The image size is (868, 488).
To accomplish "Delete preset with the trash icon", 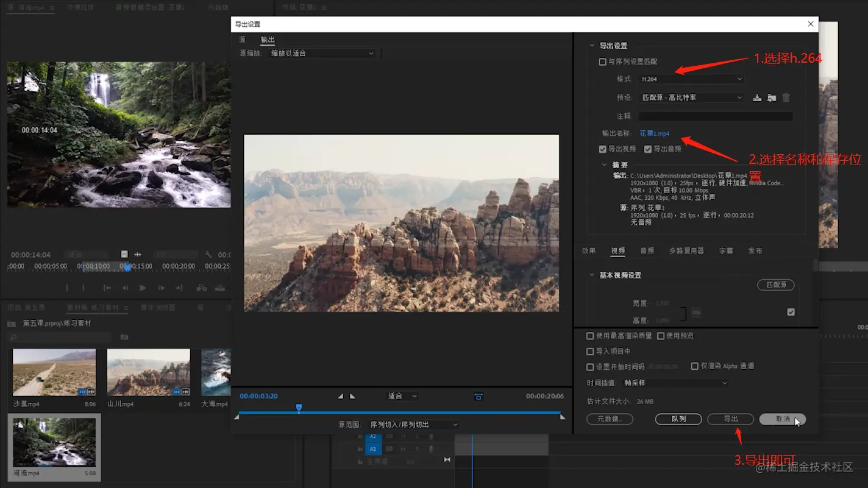I will 786,97.
